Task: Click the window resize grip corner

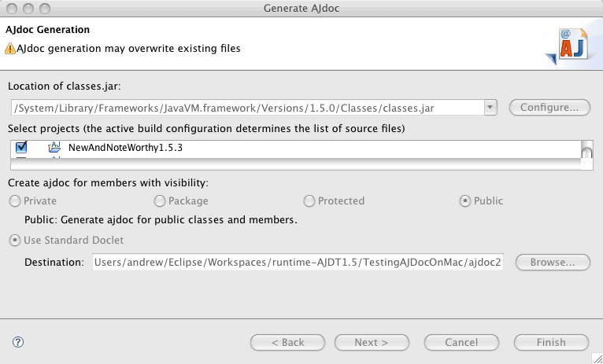Action: point(597,358)
